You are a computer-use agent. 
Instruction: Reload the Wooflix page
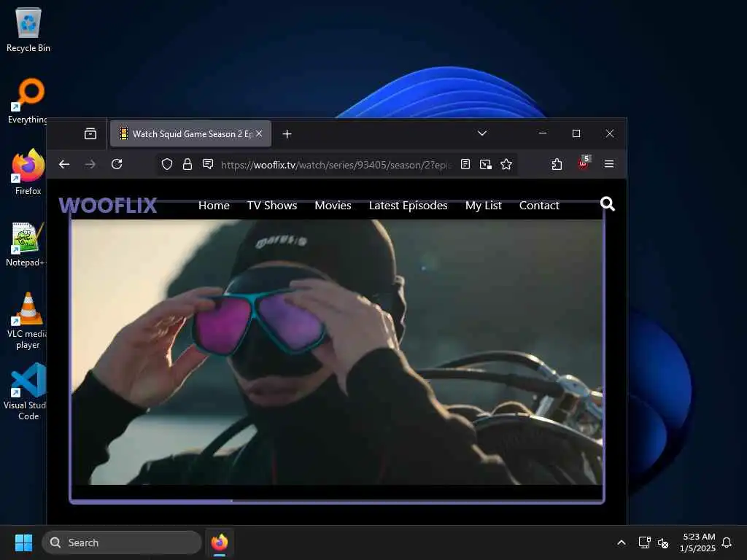pos(117,164)
